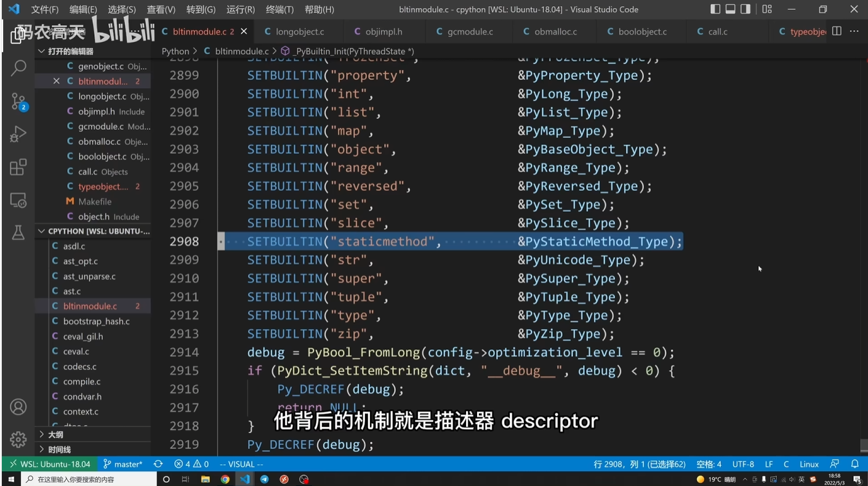
Task: Open the Source Control view showing badge 2
Action: [18, 101]
